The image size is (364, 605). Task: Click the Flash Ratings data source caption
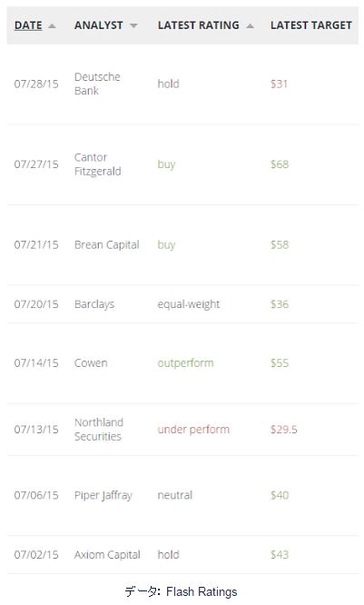click(x=182, y=591)
